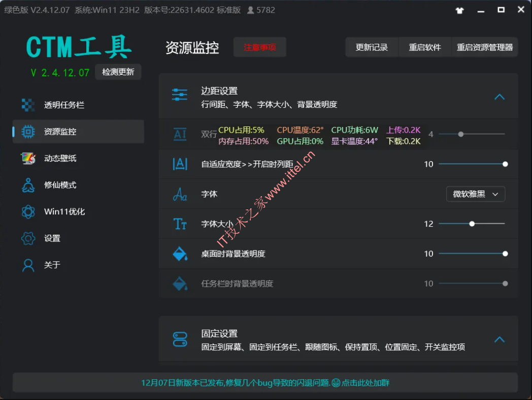
Task: Click the 自适应宽度 column spacing slider
Action: tap(472, 164)
